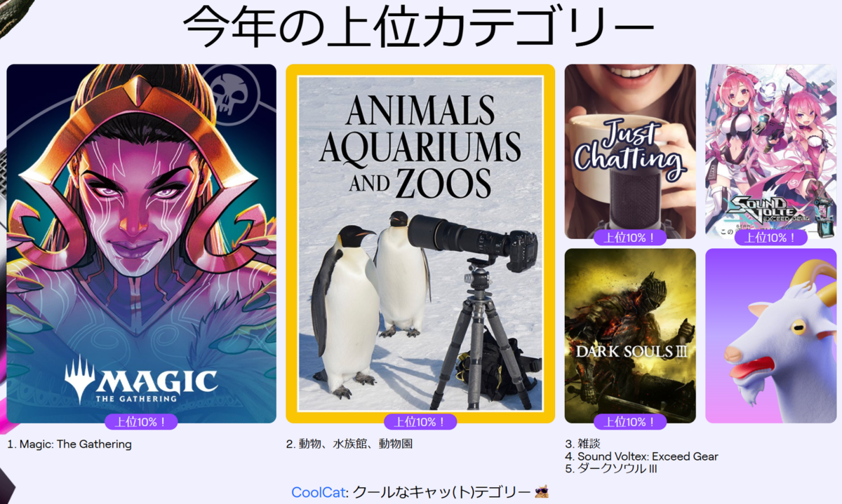Open the Just Chatting category thumbnail
Image resolution: width=842 pixels, height=504 pixels.
pyautogui.click(x=630, y=151)
